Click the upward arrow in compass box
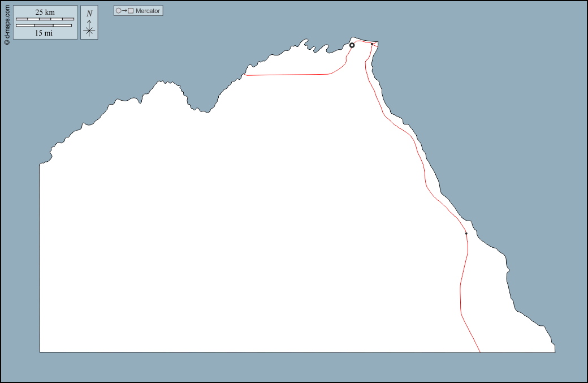Screen dimensions: 588x383 (89, 23)
